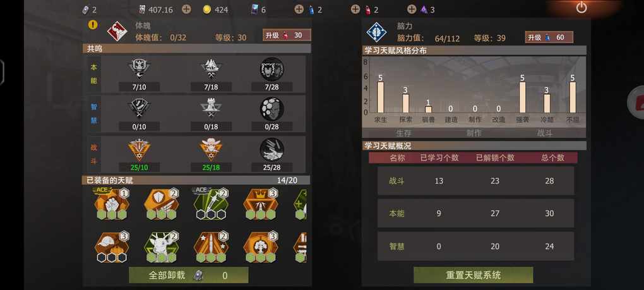Select the deer head talent icon
Screen dimensions: 644x290
pos(162,248)
